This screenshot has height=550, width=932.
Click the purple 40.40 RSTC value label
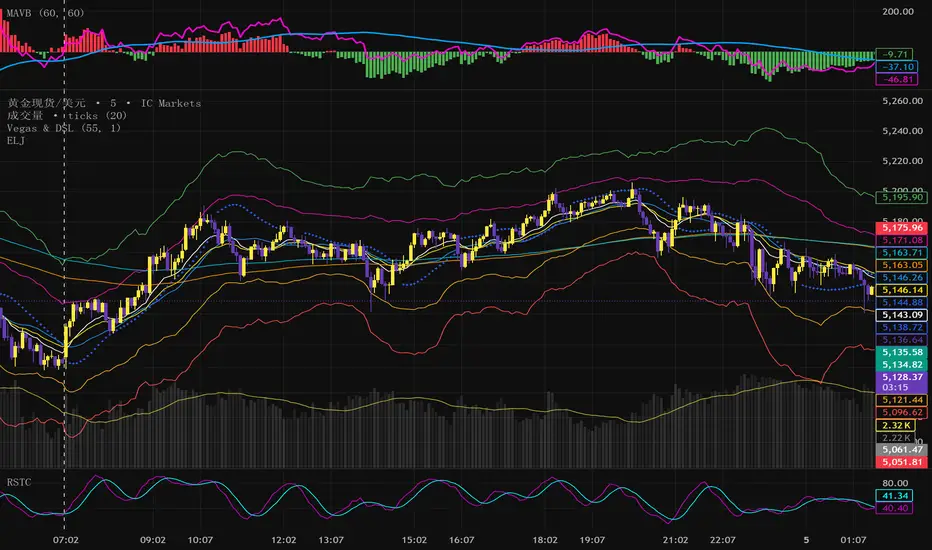tap(894, 508)
